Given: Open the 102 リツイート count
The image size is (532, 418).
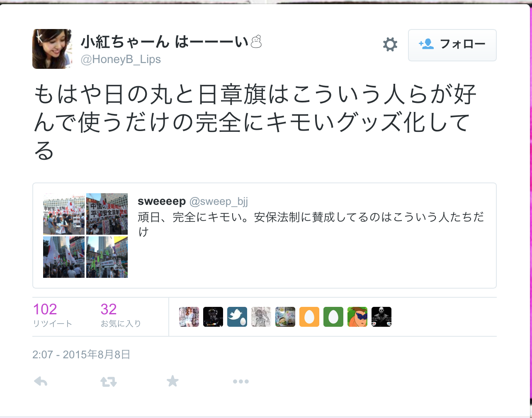Looking at the screenshot, I should (x=52, y=315).
